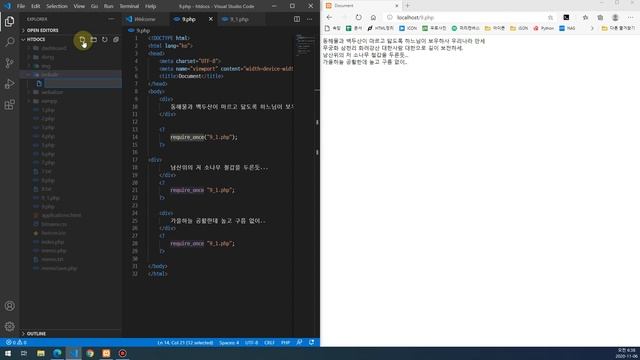The width and height of the screenshot is (640, 360).
Task: Open the Explorer view in the activity bar
Action: click(9, 21)
